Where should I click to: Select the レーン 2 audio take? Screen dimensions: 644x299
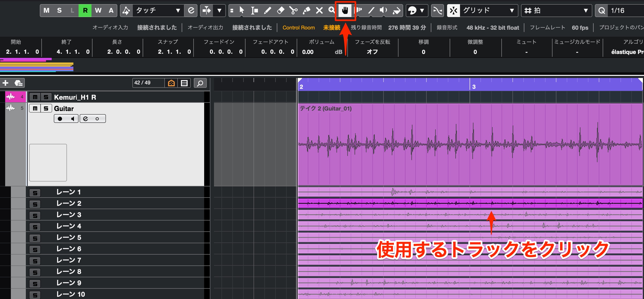click(470, 203)
